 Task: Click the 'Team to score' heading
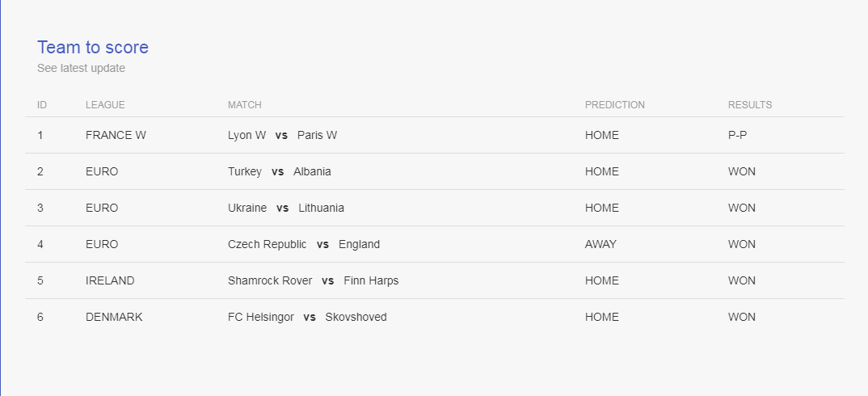click(x=92, y=48)
